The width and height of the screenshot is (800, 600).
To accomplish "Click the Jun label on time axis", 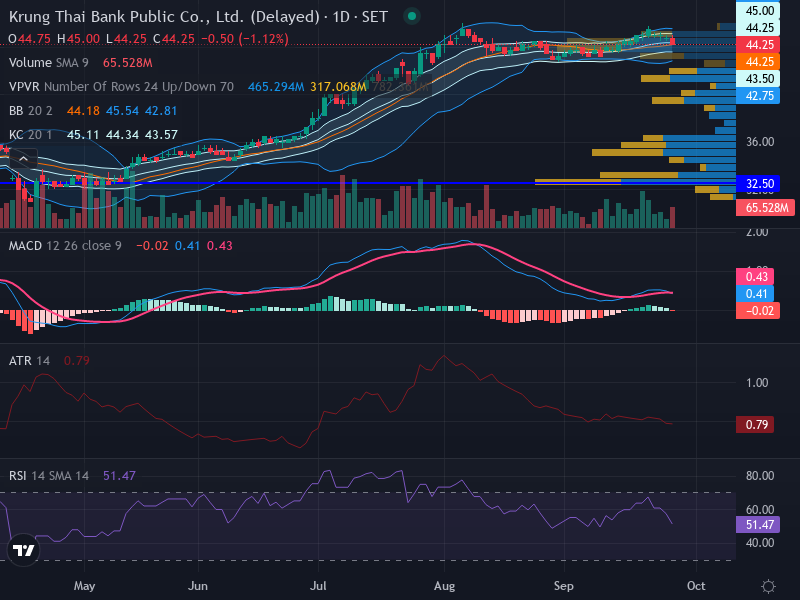I will pyautogui.click(x=198, y=586).
